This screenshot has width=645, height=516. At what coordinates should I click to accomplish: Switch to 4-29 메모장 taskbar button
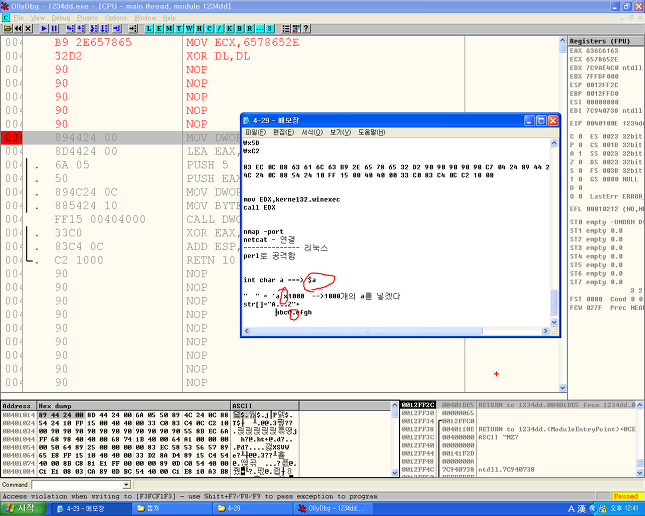(90, 509)
